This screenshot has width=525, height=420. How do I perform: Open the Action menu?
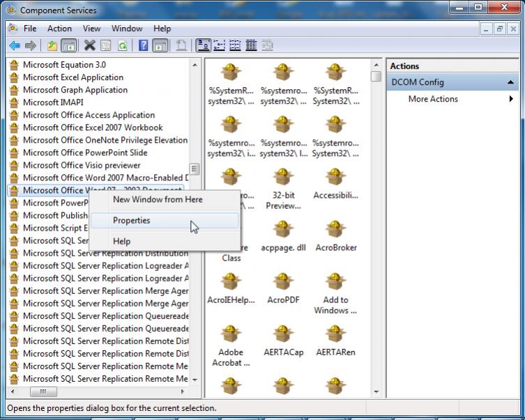pos(59,29)
